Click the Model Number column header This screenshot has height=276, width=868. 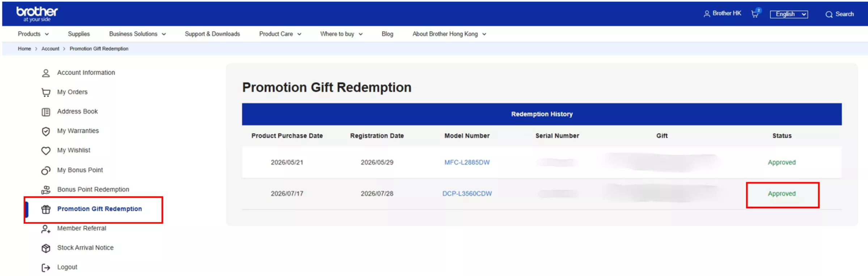[x=467, y=136]
